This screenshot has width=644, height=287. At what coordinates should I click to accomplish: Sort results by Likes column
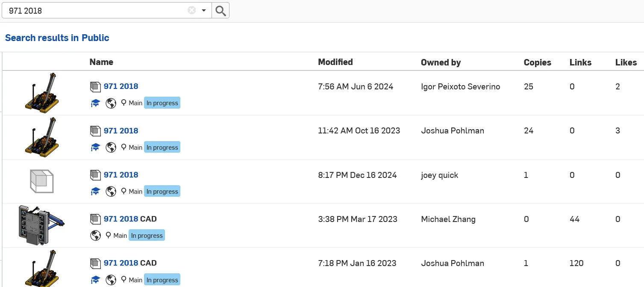tap(626, 62)
